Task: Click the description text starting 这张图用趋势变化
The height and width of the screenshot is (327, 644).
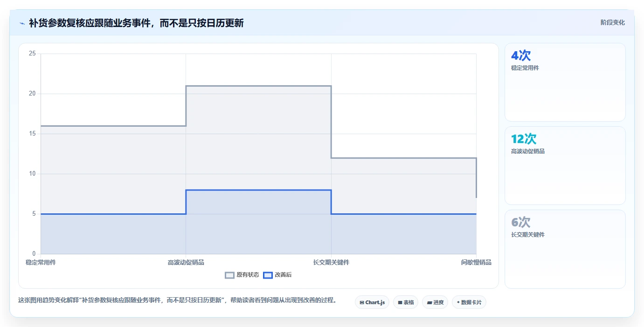Action: 177,300
